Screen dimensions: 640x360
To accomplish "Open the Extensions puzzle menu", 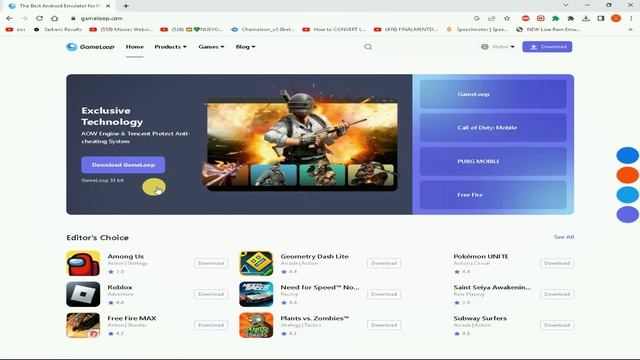I will [x=571, y=18].
